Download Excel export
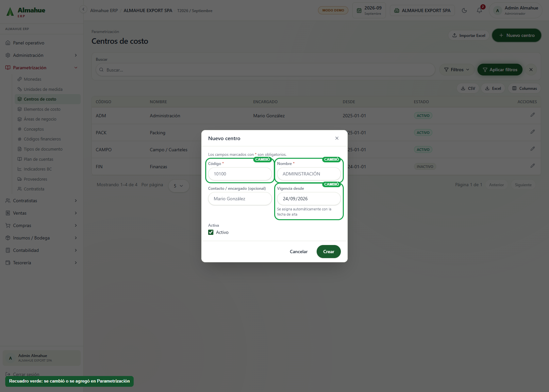549x392 pixels. [x=493, y=88]
